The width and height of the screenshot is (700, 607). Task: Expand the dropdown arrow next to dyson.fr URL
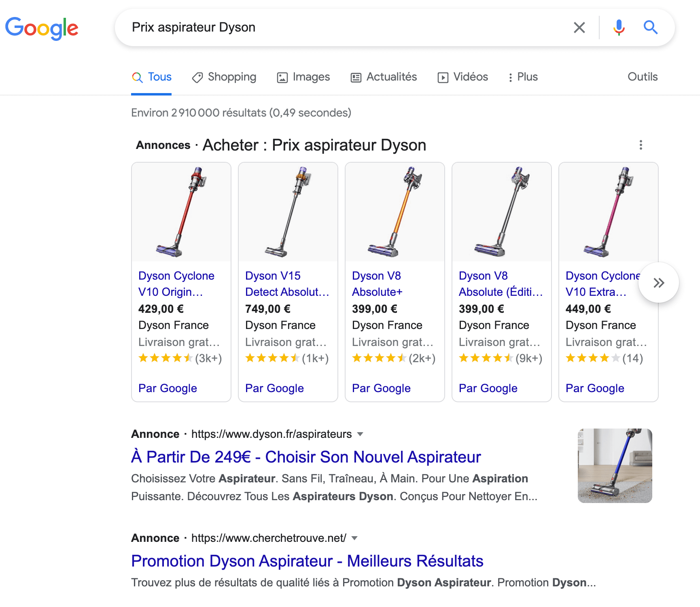pos(360,434)
